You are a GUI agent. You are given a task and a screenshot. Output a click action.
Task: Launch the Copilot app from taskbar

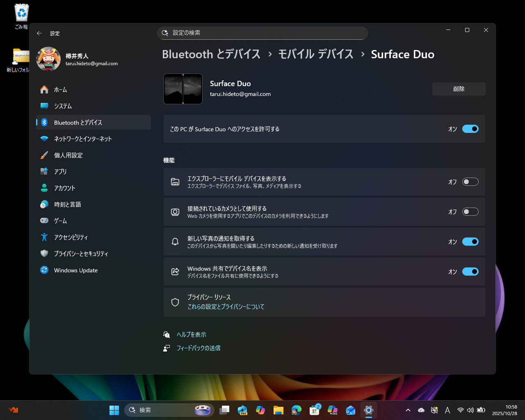(260, 410)
